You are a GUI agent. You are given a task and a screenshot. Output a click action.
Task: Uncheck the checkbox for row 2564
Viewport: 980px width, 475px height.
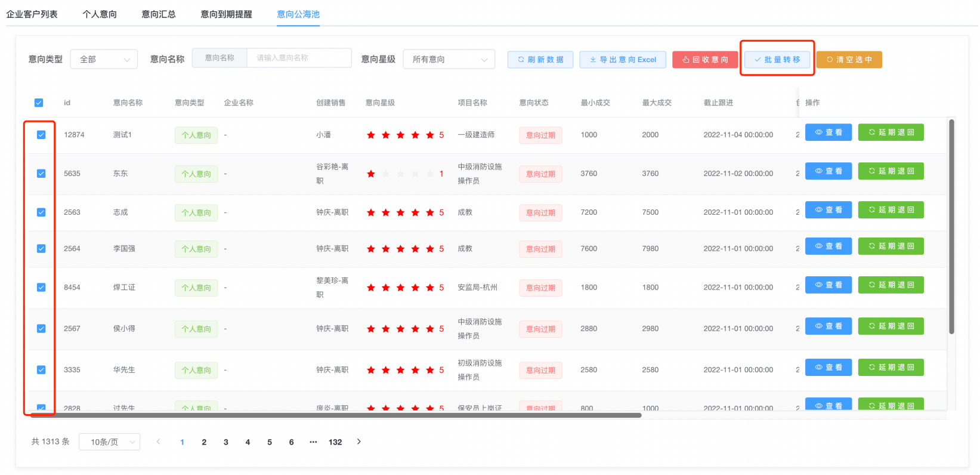41,249
